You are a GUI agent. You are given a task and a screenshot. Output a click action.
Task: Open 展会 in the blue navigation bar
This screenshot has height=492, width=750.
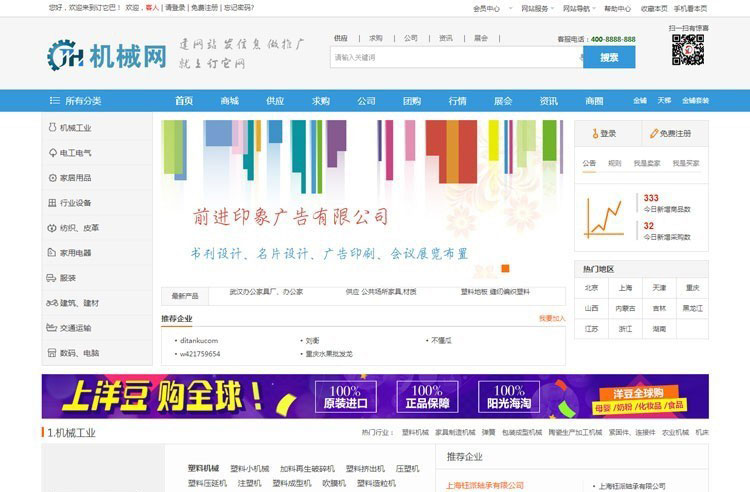point(503,100)
